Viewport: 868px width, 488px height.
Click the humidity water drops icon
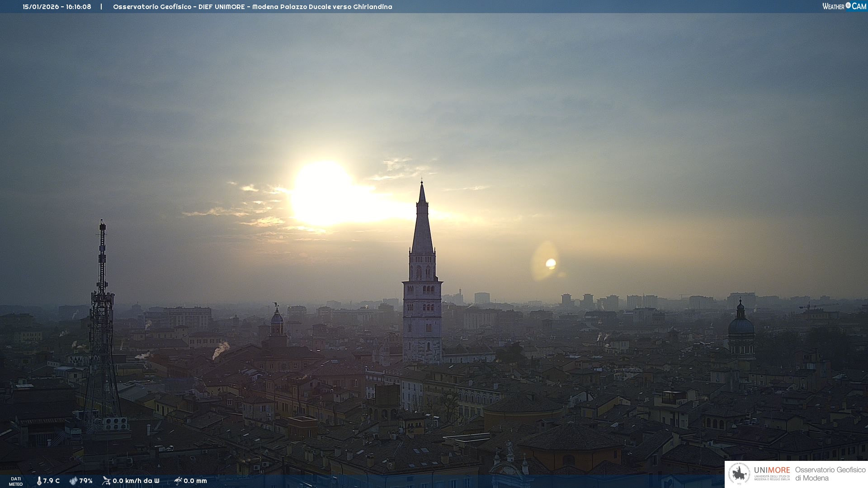coord(73,481)
